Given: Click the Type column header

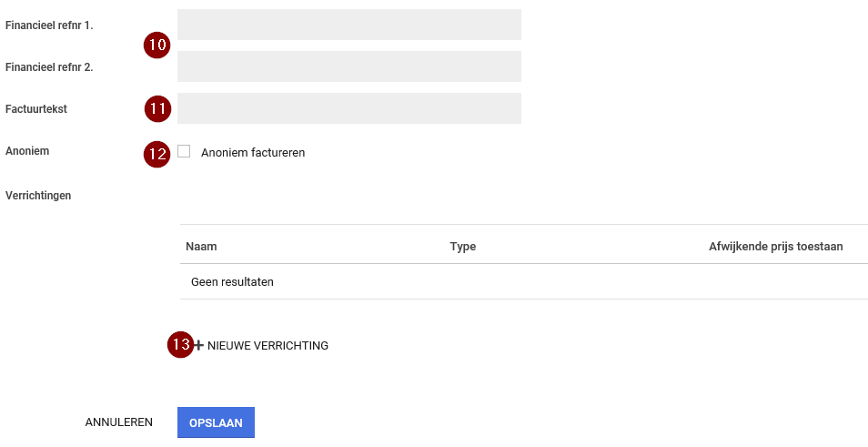Looking at the screenshot, I should tap(462, 247).
